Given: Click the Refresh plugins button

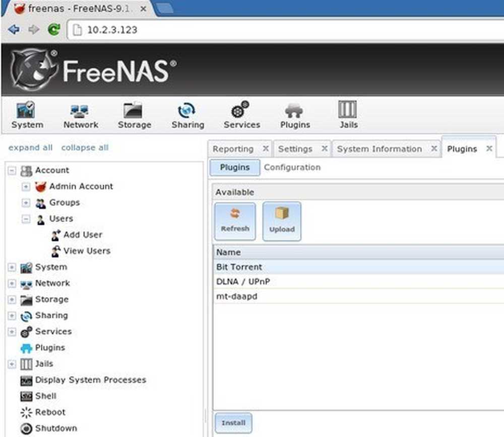Looking at the screenshot, I should click(x=235, y=221).
